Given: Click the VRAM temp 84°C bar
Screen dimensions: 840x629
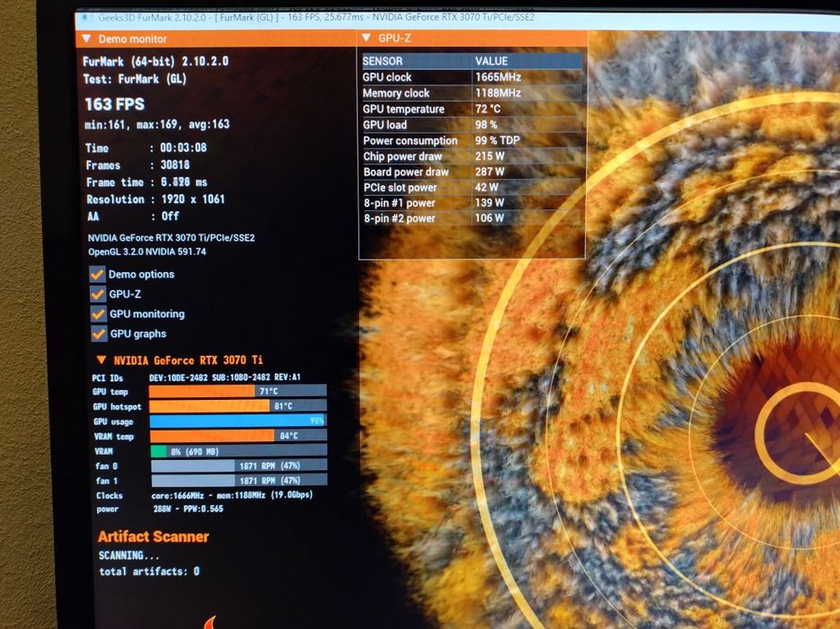Looking at the screenshot, I should [x=238, y=436].
